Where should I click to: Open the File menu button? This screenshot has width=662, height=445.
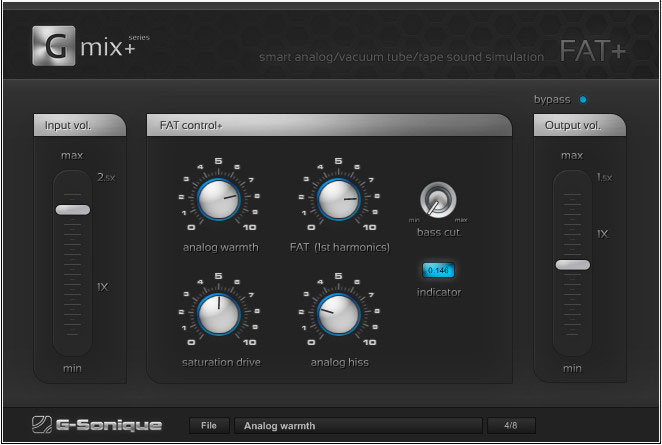[x=209, y=426]
